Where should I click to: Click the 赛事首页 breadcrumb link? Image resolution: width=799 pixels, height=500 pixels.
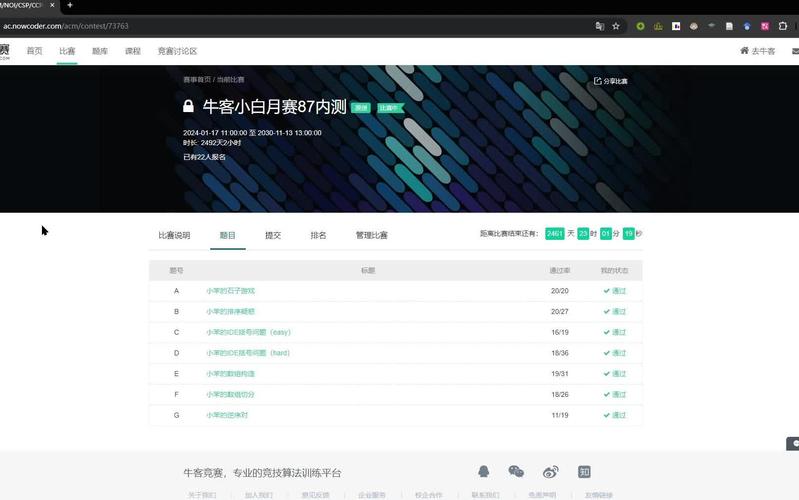click(x=197, y=80)
